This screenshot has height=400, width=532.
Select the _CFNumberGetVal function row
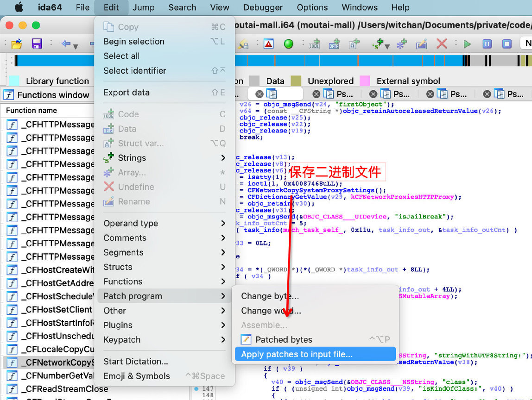(49, 375)
